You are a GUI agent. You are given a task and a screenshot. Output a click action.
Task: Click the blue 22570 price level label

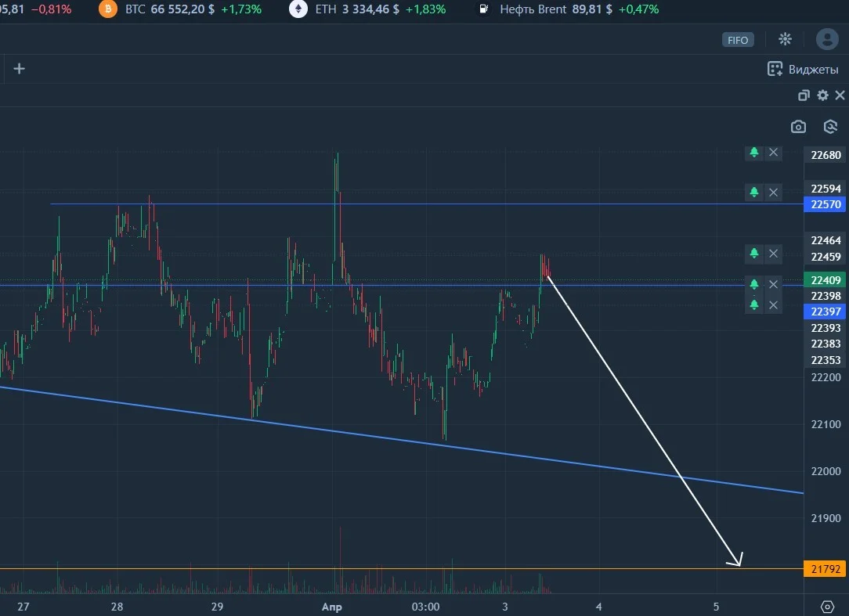click(x=826, y=204)
